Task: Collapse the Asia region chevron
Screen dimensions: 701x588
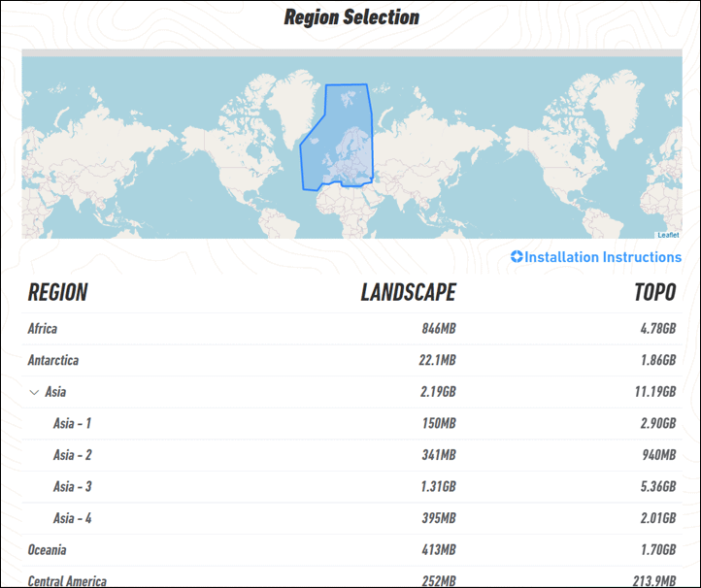Action: tap(34, 392)
